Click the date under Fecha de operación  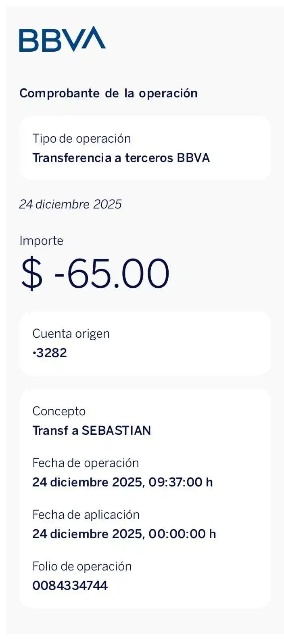tap(88, 482)
